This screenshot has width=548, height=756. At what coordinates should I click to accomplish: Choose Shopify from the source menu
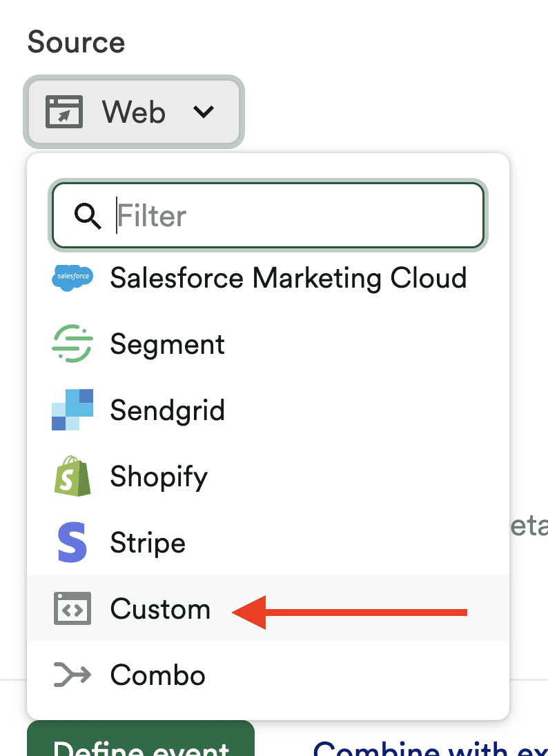(x=158, y=476)
